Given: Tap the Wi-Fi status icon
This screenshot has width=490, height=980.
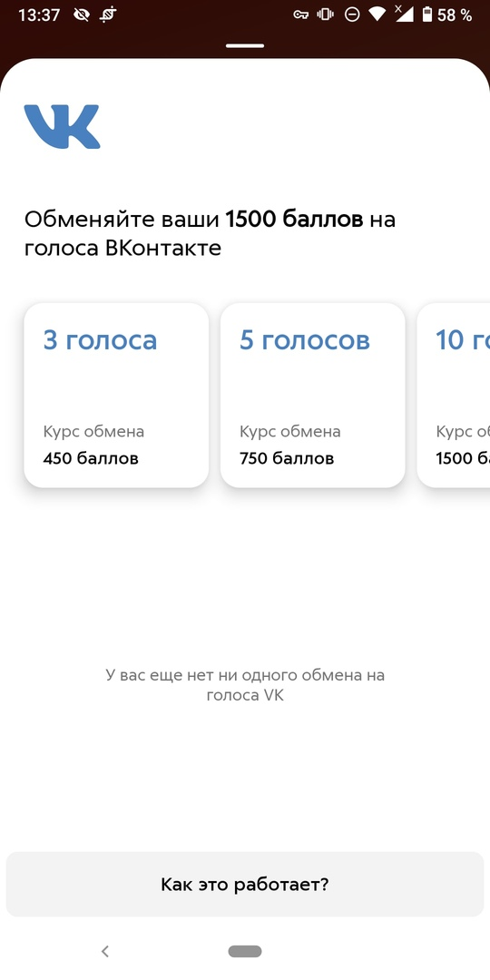Looking at the screenshot, I should click(377, 15).
